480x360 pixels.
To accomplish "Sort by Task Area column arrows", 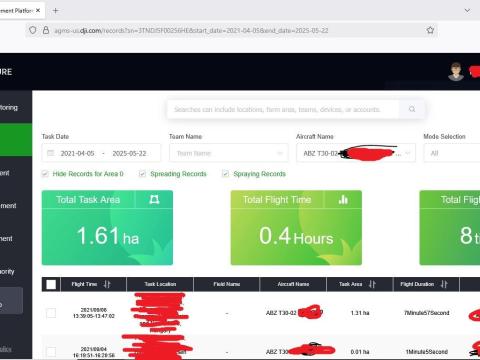I will pos(372,284).
